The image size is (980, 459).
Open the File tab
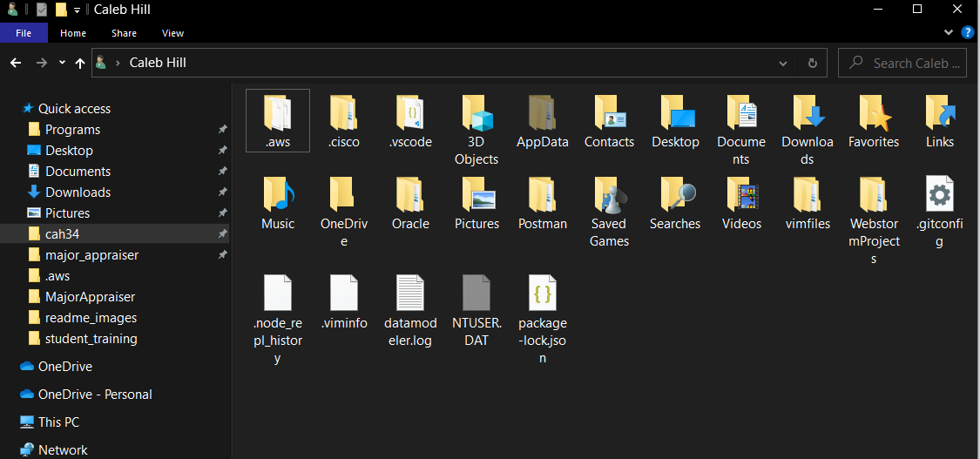24,33
